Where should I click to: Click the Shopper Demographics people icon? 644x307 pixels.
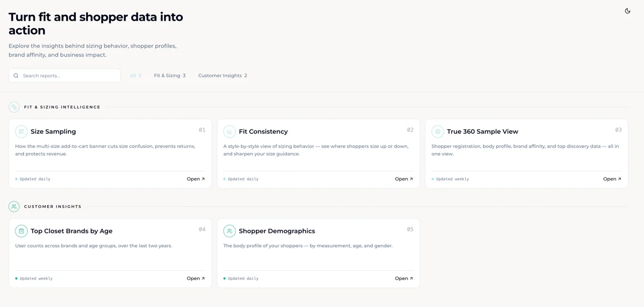coord(229,231)
